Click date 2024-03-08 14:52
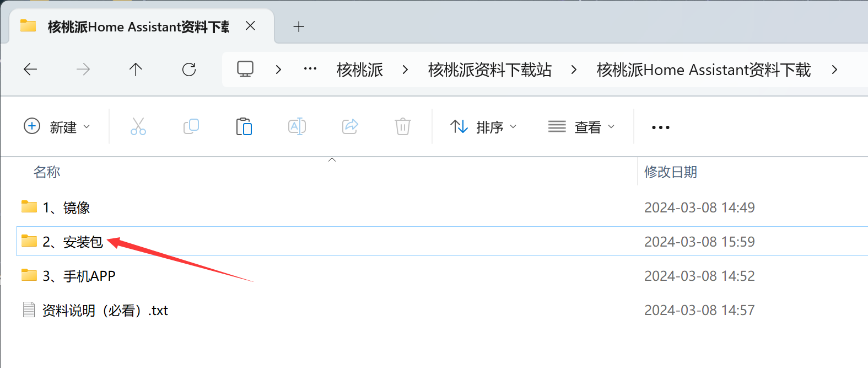868x368 pixels. 699,276
